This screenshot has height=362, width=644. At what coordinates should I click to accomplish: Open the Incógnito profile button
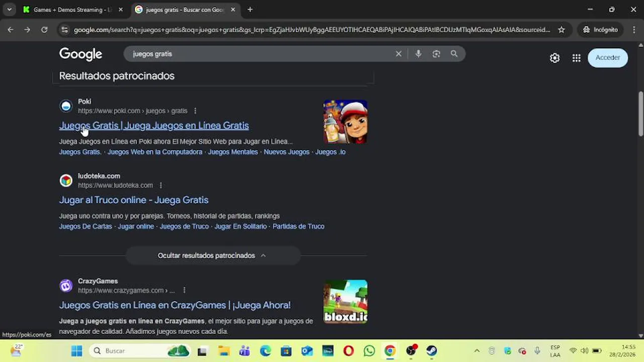pyautogui.click(x=600, y=30)
